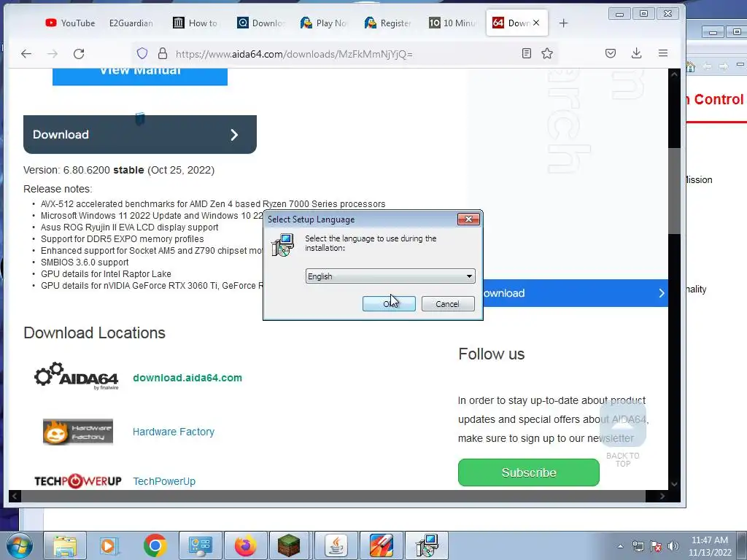Toggle reader view icon

527,53
